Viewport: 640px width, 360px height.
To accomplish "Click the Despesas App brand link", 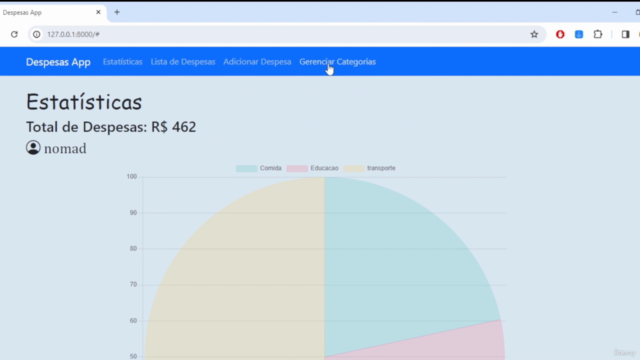I will [x=58, y=62].
